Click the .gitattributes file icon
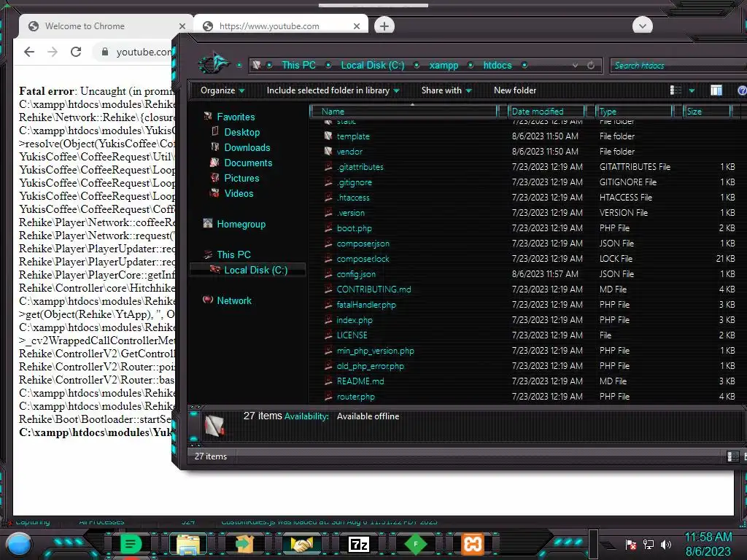 click(328, 167)
